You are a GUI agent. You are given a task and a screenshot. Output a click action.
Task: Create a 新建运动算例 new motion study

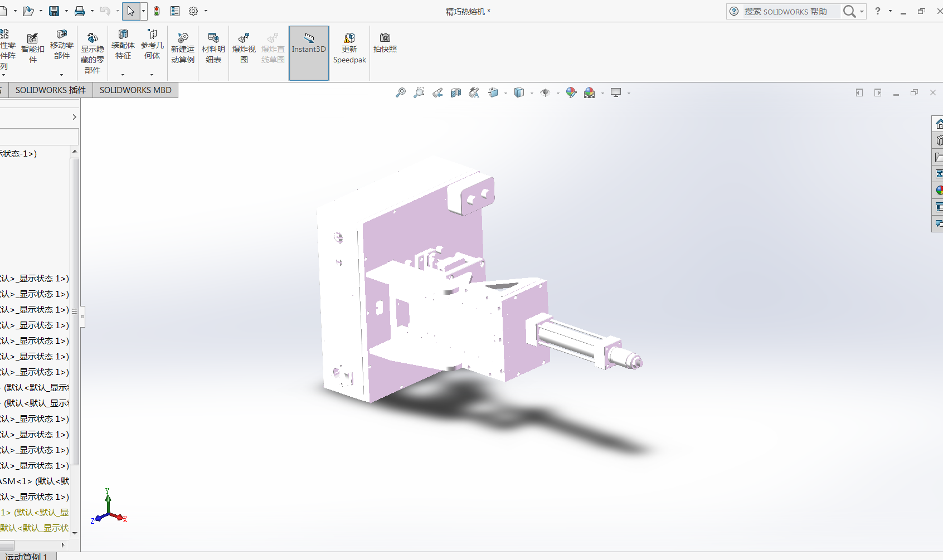(x=183, y=48)
